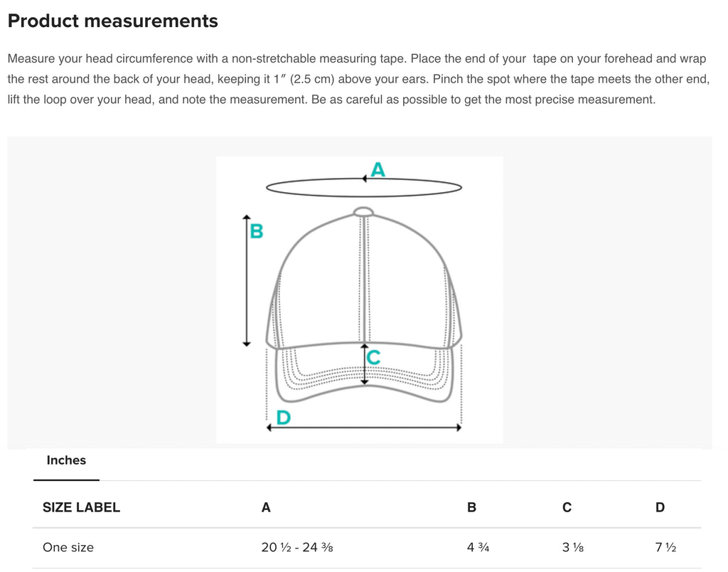Click the horizontal D width arrow
Viewport: 728px width, 572px height.
click(x=364, y=428)
